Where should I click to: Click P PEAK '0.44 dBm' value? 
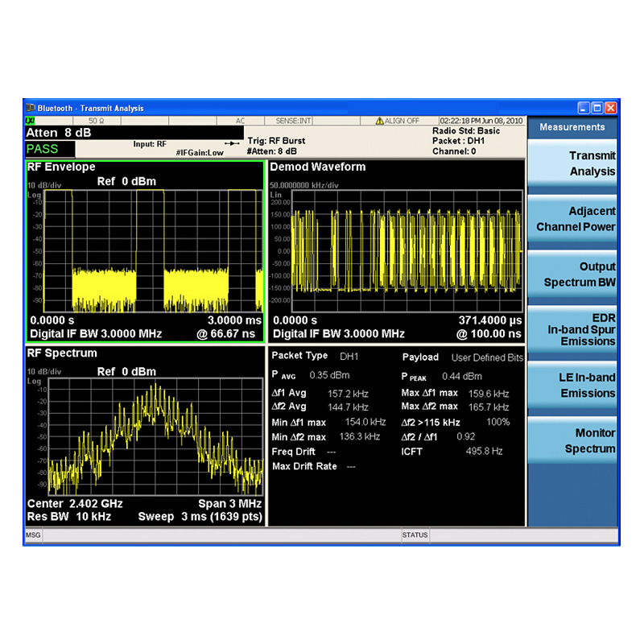tap(461, 376)
